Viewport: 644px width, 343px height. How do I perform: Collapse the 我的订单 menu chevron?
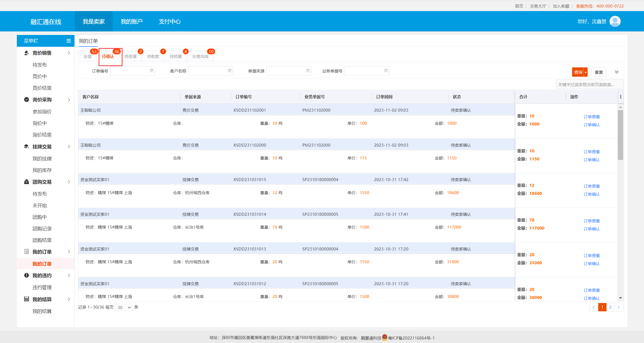tap(69, 252)
